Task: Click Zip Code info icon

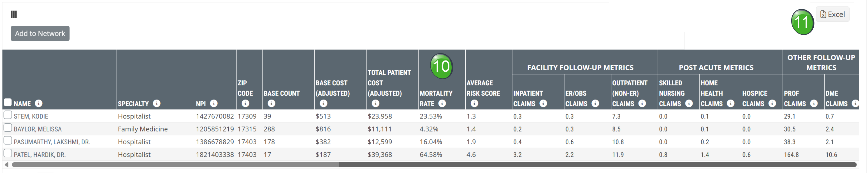Action: pyautogui.click(x=246, y=104)
